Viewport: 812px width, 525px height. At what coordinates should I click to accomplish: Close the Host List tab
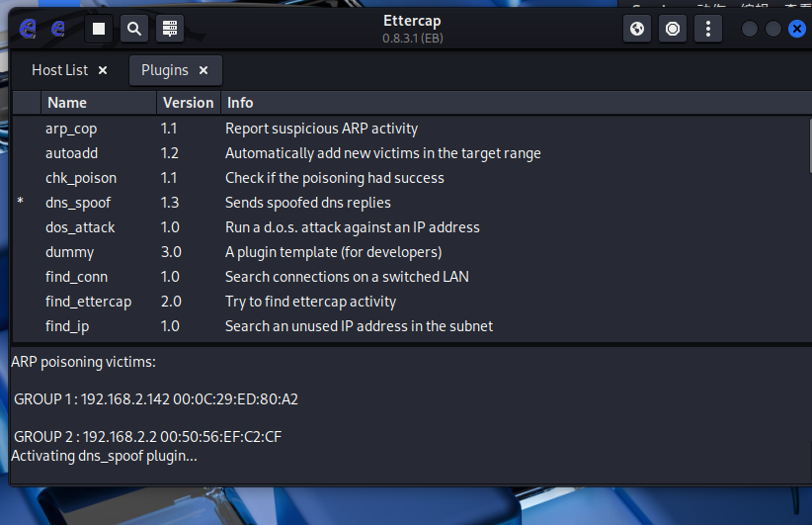[103, 70]
